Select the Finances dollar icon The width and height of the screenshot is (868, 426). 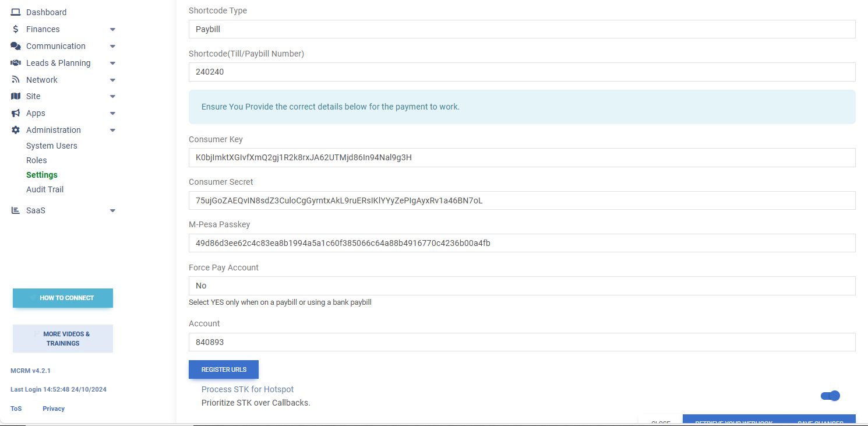(x=16, y=29)
